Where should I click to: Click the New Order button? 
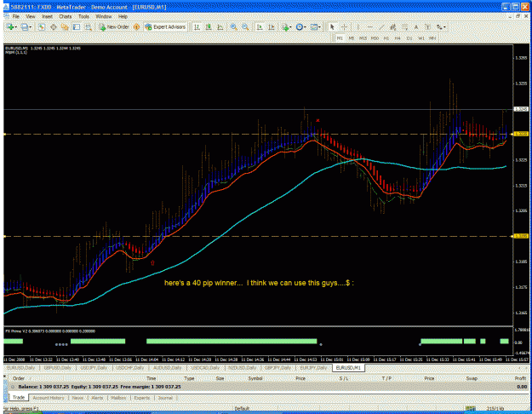click(114, 27)
